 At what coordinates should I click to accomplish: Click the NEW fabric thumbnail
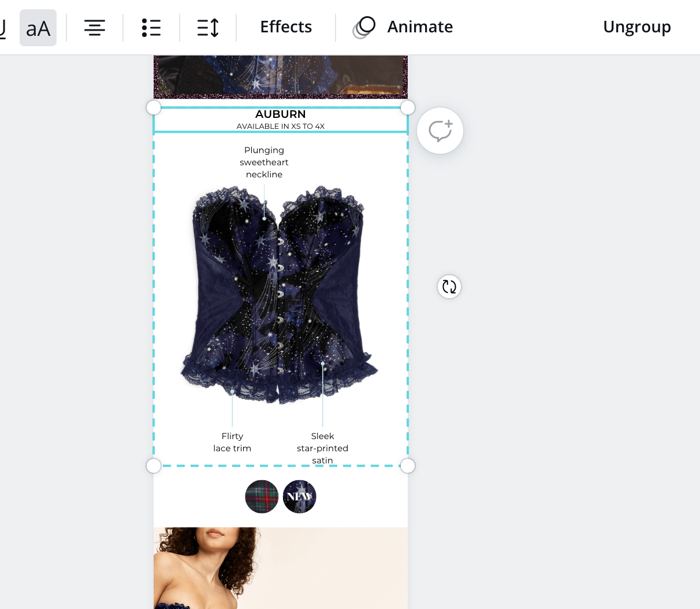(x=299, y=496)
